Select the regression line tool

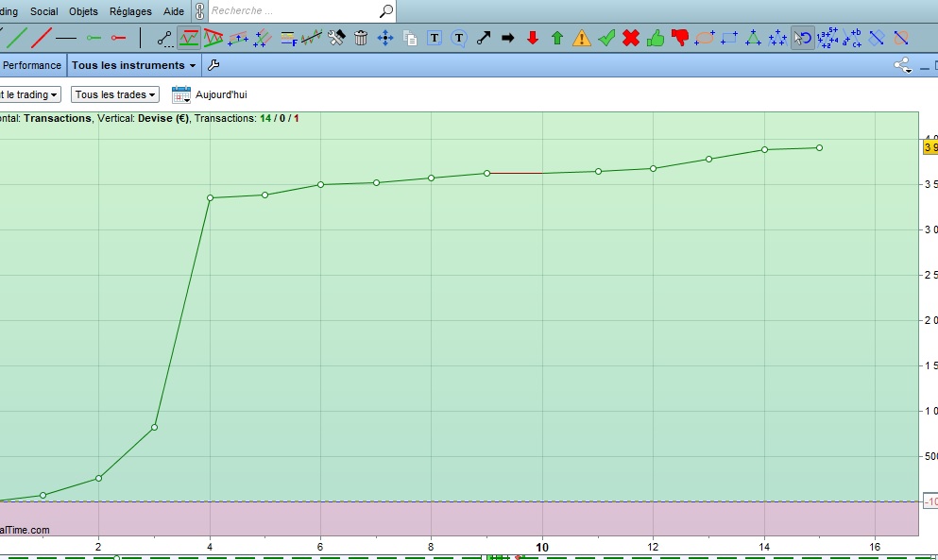point(312,39)
